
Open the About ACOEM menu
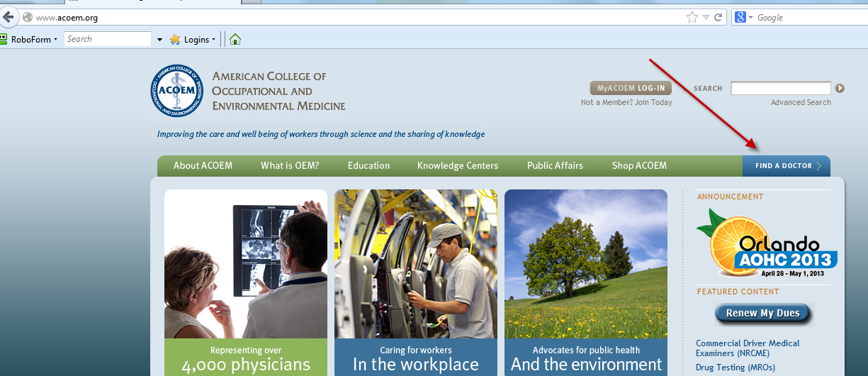(x=203, y=165)
